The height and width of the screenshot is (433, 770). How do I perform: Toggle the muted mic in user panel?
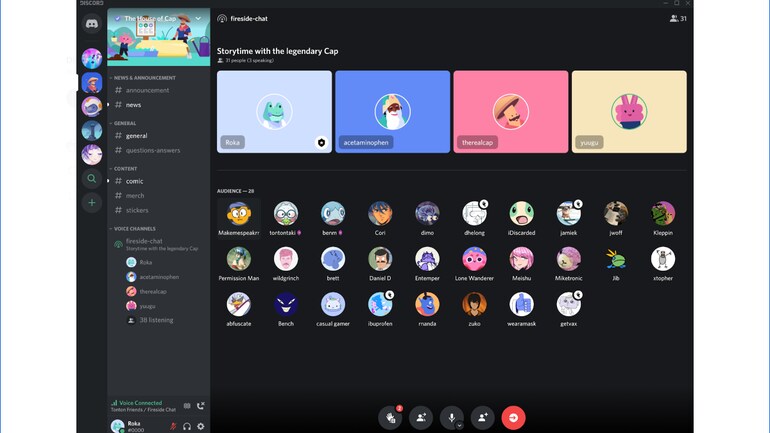(x=173, y=426)
